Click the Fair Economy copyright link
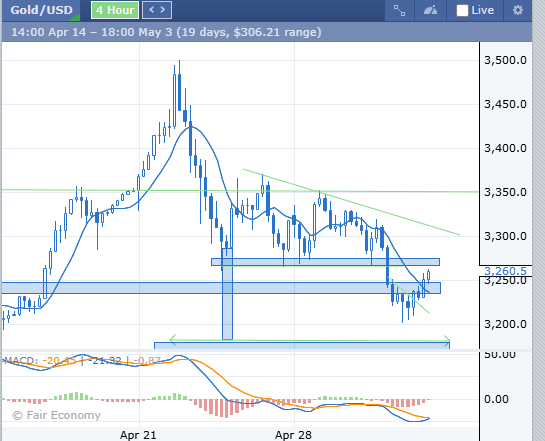Image resolution: width=545 pixels, height=441 pixels. click(56, 415)
